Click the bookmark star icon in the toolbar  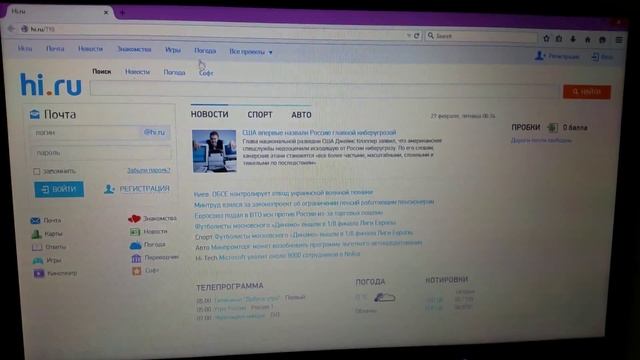point(546,38)
